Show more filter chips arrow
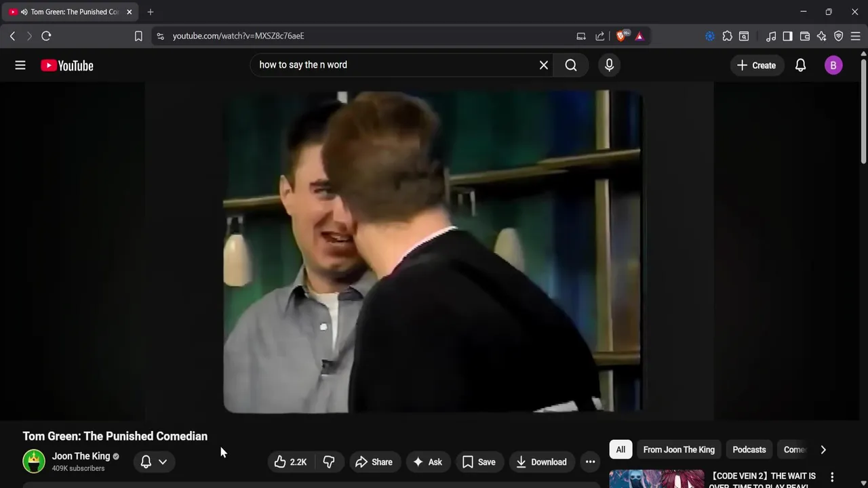Image resolution: width=868 pixels, height=488 pixels. (x=823, y=449)
